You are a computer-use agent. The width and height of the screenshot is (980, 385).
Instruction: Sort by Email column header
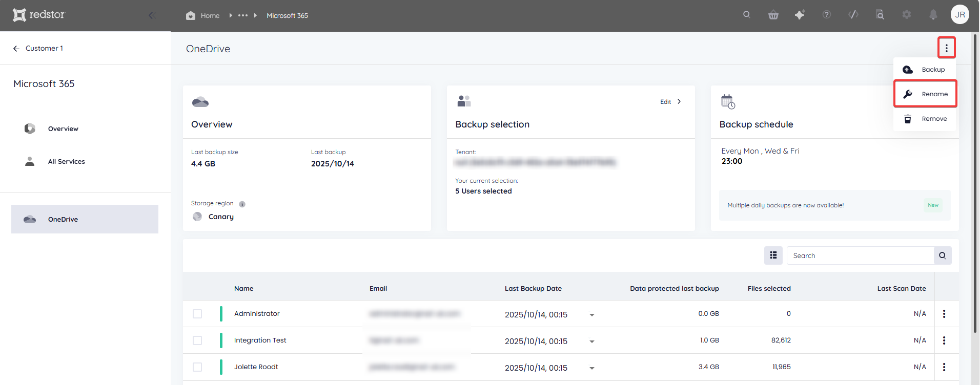pos(378,289)
